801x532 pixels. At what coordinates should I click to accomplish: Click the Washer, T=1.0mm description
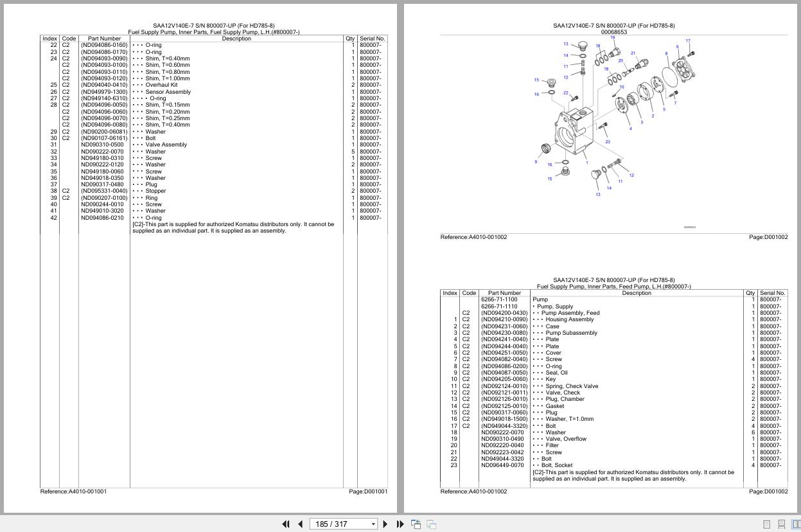(569, 419)
